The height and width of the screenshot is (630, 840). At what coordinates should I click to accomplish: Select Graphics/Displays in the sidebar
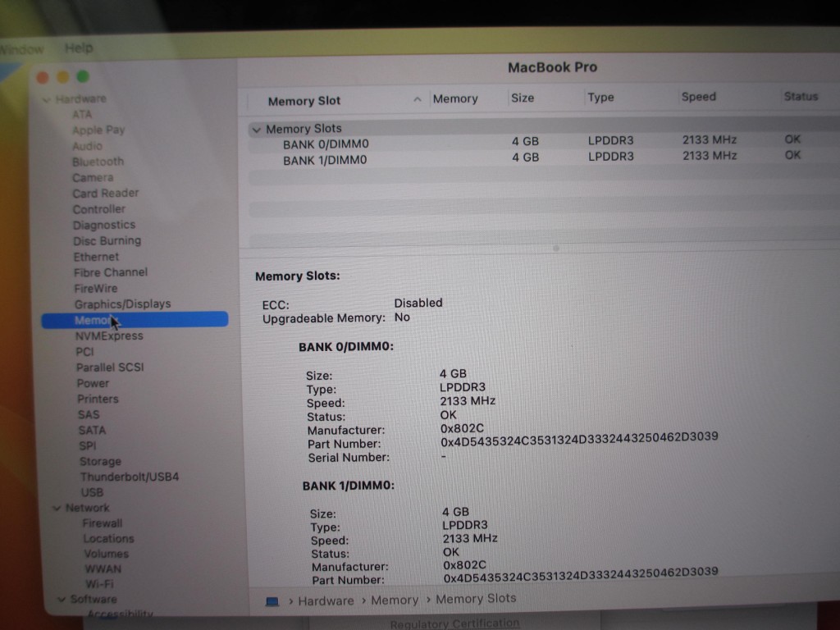coord(123,304)
